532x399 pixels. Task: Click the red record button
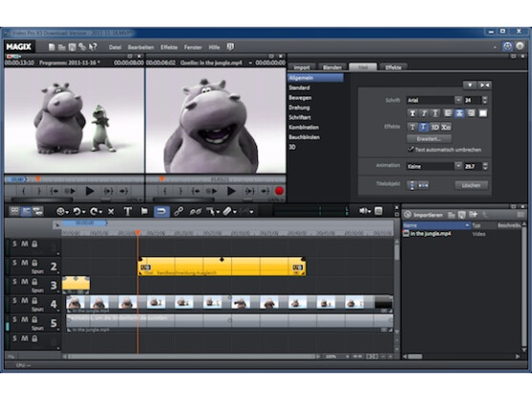point(279,191)
